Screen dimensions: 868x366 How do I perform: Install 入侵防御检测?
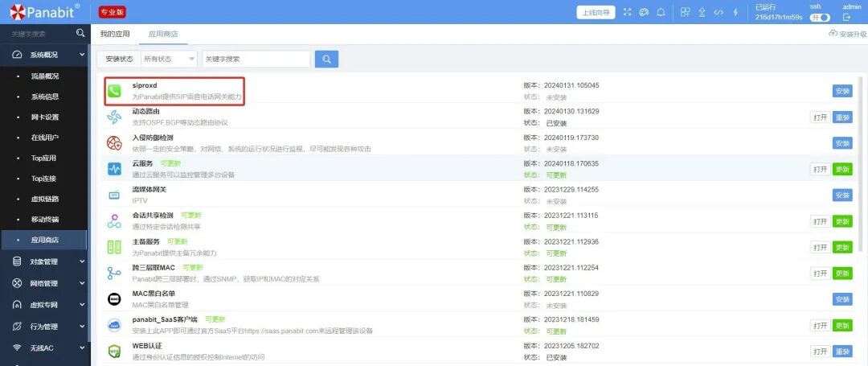[x=842, y=143]
